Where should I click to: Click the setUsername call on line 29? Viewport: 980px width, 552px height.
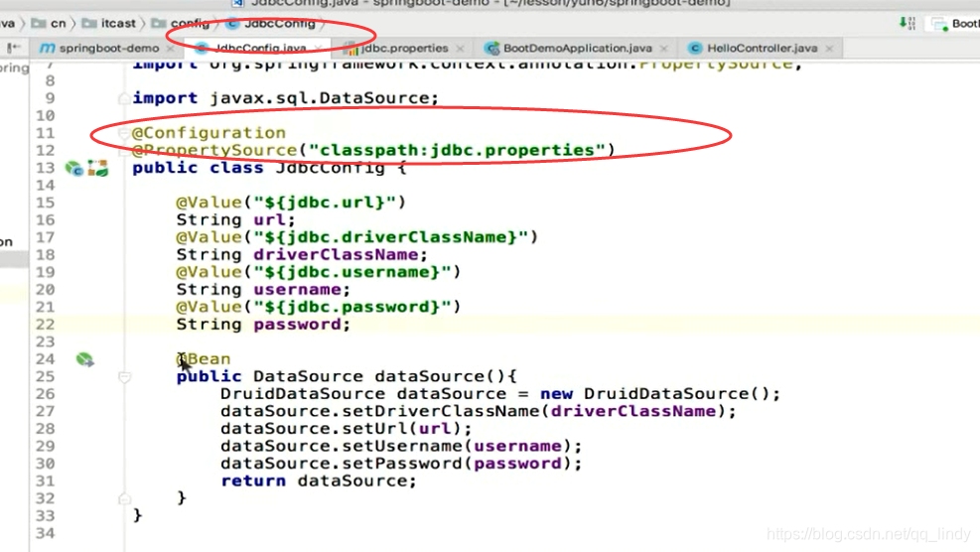(x=402, y=447)
